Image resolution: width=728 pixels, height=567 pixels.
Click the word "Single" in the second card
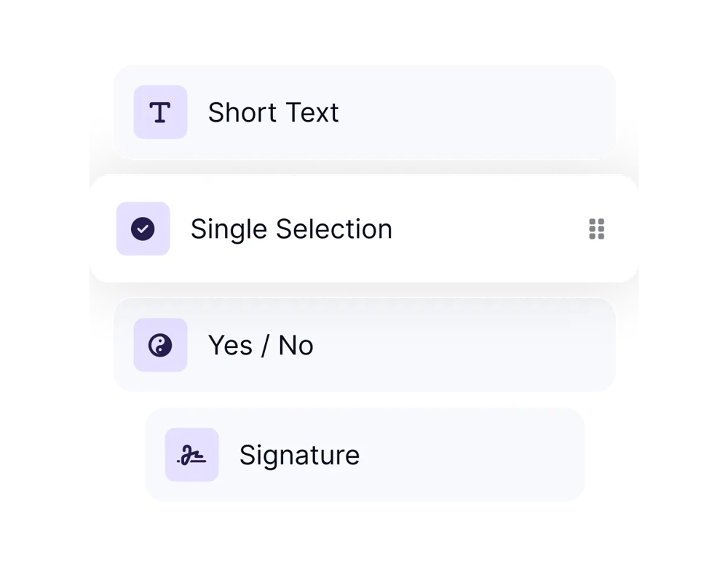pos(229,229)
